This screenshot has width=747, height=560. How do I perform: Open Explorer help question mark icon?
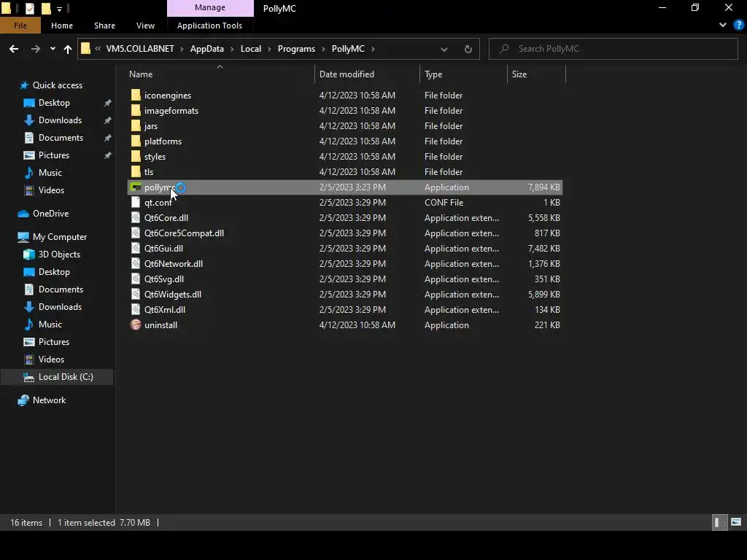(738, 26)
